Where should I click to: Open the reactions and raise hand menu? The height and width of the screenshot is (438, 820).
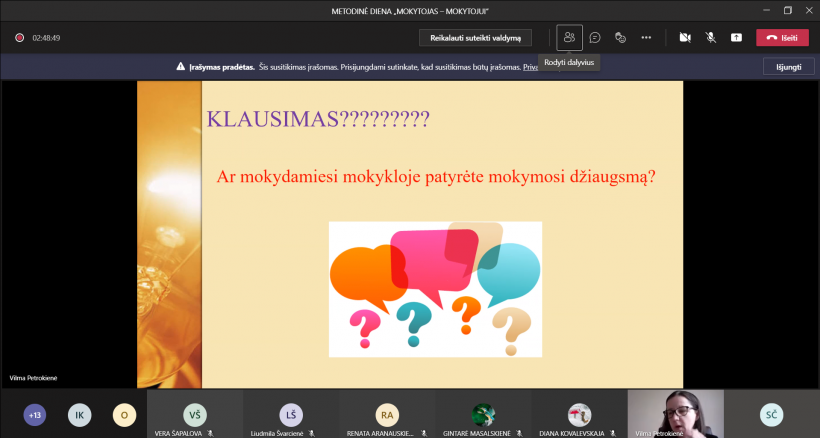[620, 38]
